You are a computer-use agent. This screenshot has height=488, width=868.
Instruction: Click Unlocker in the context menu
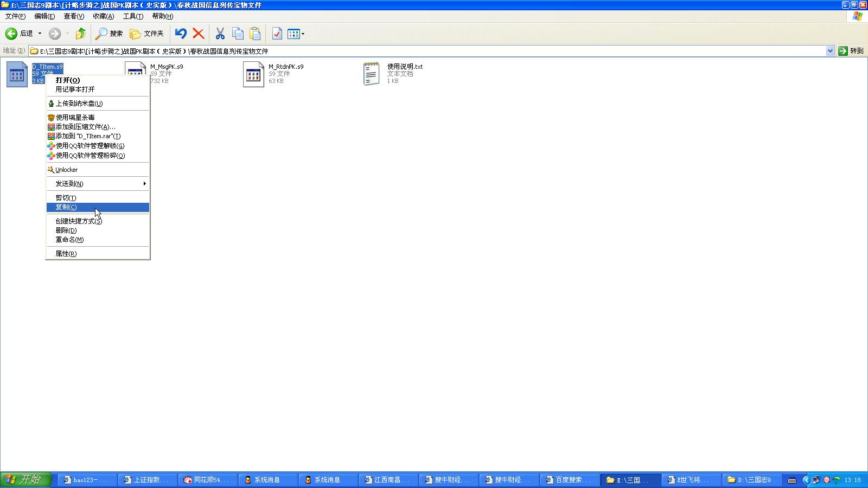coord(98,170)
